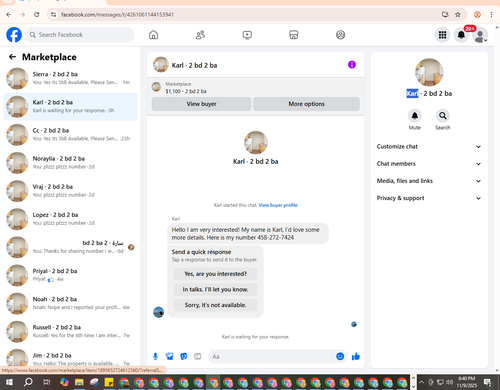Open Windows taskbar search icon
This screenshot has width=500, height=390.
tap(28, 382)
